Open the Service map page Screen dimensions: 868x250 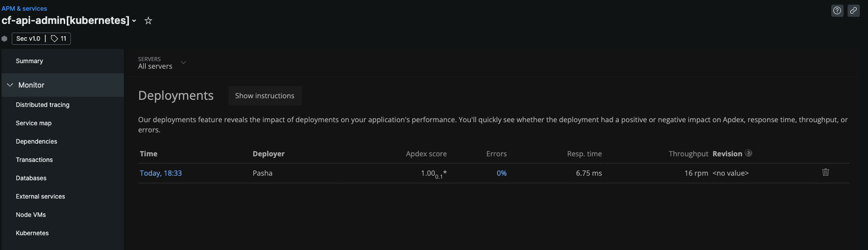[x=34, y=123]
